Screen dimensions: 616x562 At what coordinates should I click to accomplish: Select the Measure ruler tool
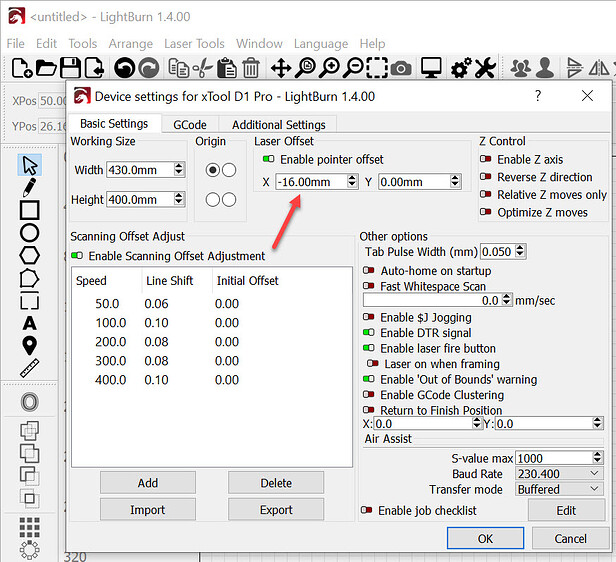pyautogui.click(x=29, y=368)
